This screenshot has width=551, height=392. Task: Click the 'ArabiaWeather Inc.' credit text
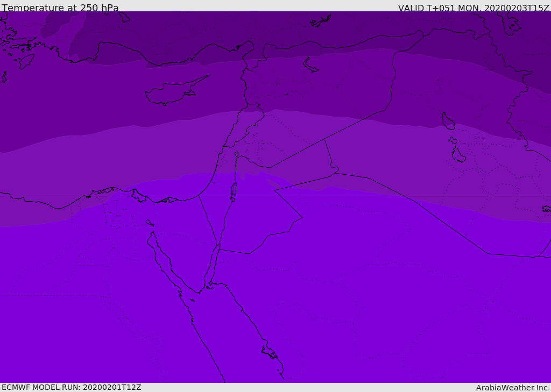point(513,388)
